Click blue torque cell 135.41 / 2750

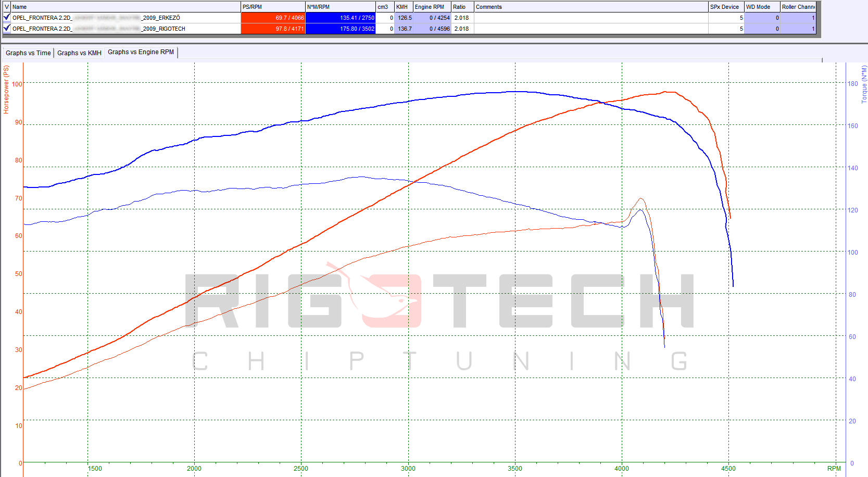[341, 18]
